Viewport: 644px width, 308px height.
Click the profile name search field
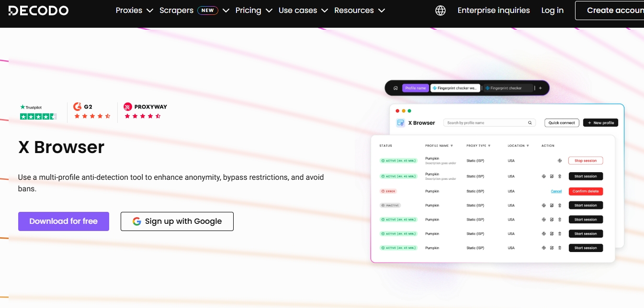tap(484, 122)
